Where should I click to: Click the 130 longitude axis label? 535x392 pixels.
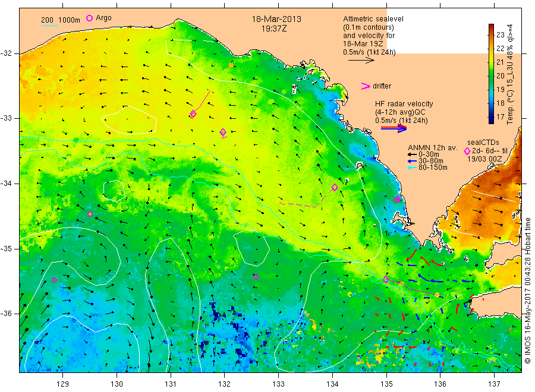pyautogui.click(x=117, y=384)
